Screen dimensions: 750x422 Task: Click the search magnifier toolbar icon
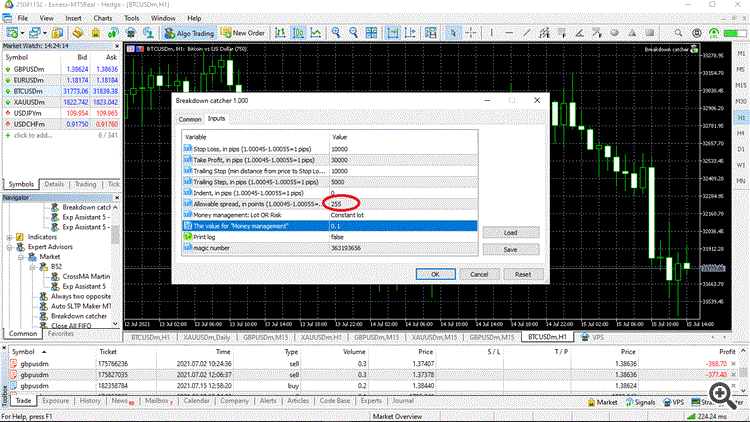[x=678, y=33]
